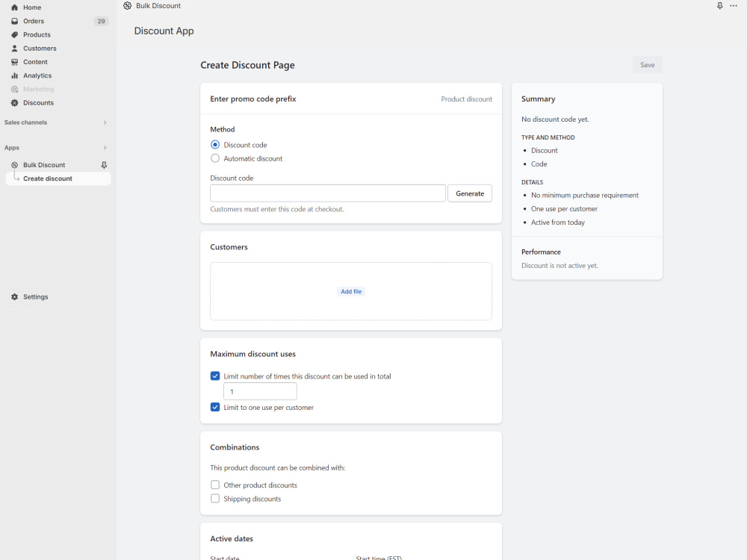Enable combining with Shipping discounts

click(215, 498)
